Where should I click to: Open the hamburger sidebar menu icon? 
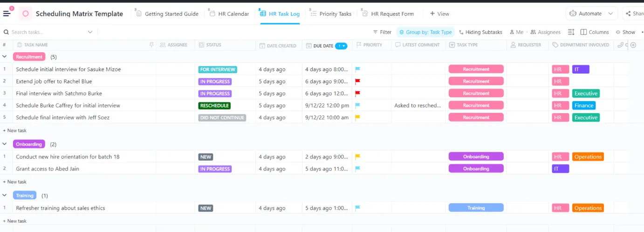[x=7, y=14]
